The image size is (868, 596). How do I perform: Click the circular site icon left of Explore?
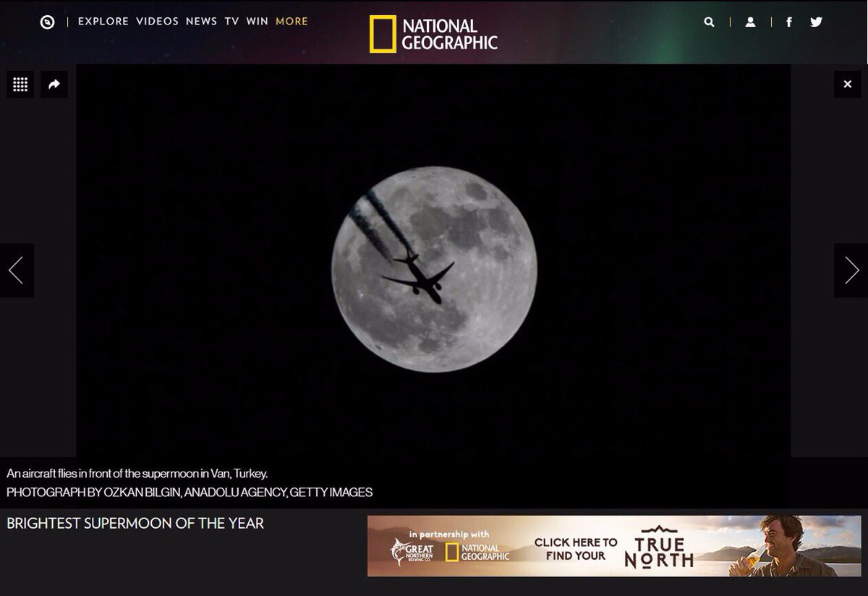pos(48,22)
